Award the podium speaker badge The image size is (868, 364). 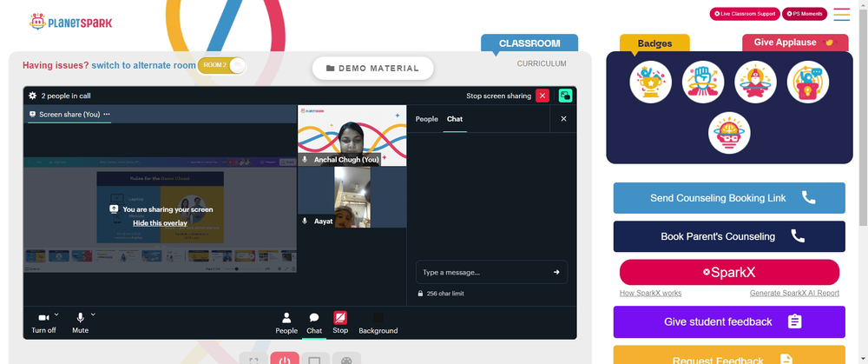point(807,82)
